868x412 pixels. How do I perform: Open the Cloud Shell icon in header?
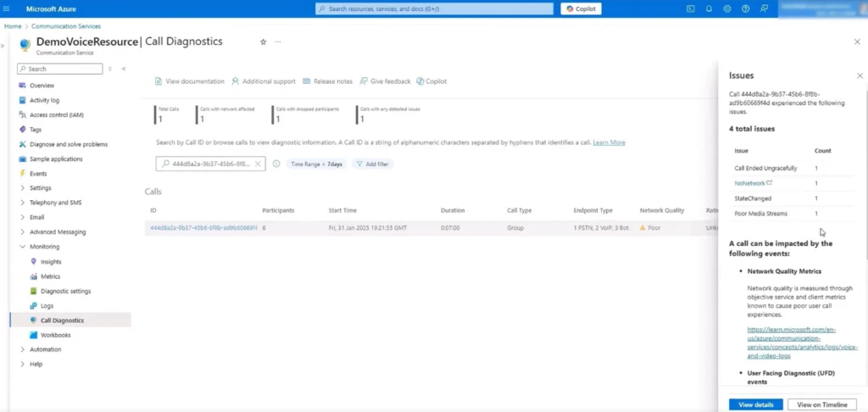[x=691, y=8]
